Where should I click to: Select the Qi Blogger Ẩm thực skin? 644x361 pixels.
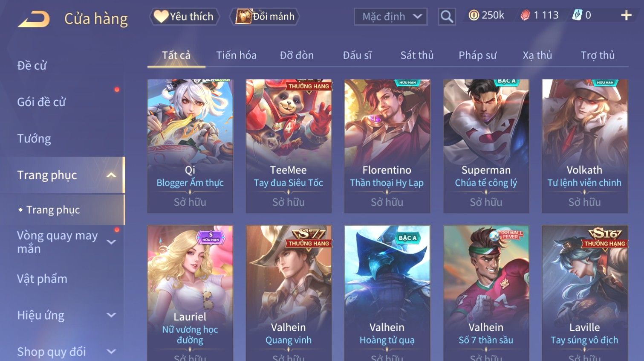click(x=190, y=146)
